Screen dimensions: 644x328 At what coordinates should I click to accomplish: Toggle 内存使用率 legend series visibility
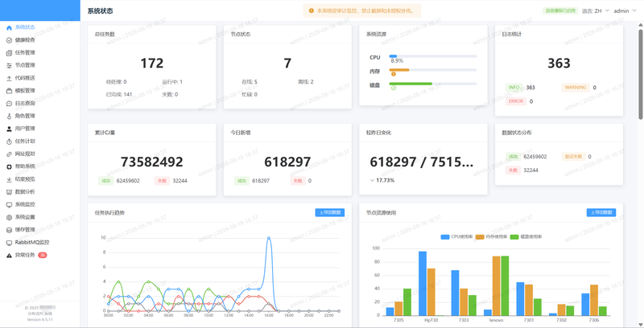point(491,237)
